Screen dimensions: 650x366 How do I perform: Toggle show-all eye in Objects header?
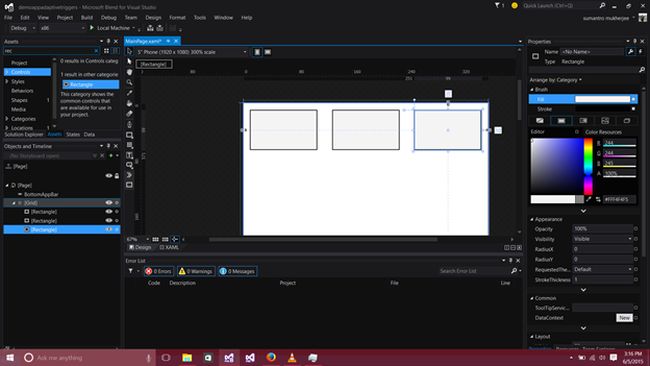(x=109, y=176)
